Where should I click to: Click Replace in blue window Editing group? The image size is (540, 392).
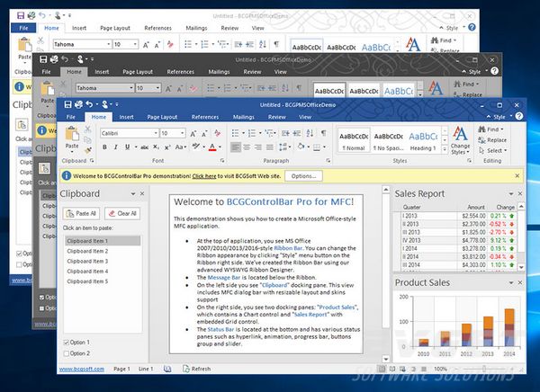492,140
